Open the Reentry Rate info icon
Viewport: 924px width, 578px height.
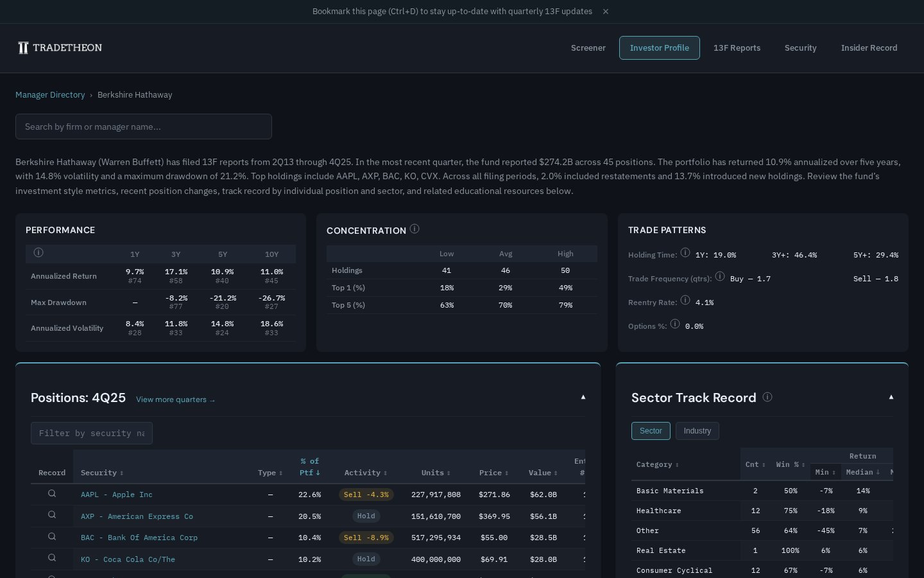pos(685,300)
